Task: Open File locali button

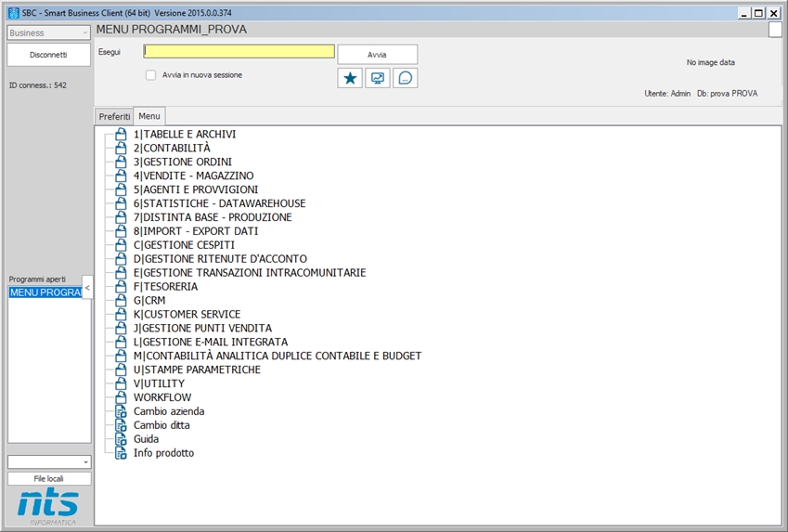Action: (x=49, y=478)
